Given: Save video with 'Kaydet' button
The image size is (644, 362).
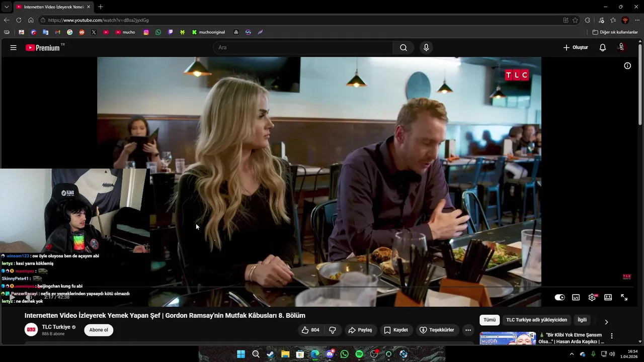Looking at the screenshot, I should tap(396, 330).
